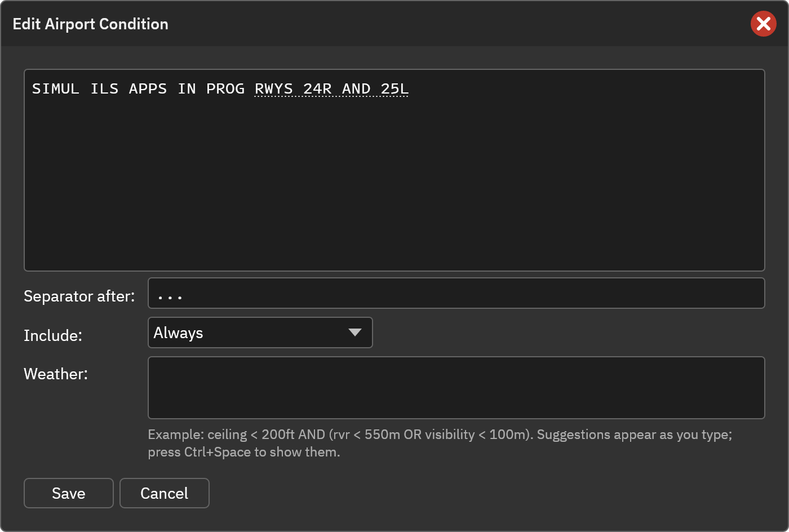Click the Edit Airport Condition title
Viewport: 789px width, 532px height.
point(91,24)
